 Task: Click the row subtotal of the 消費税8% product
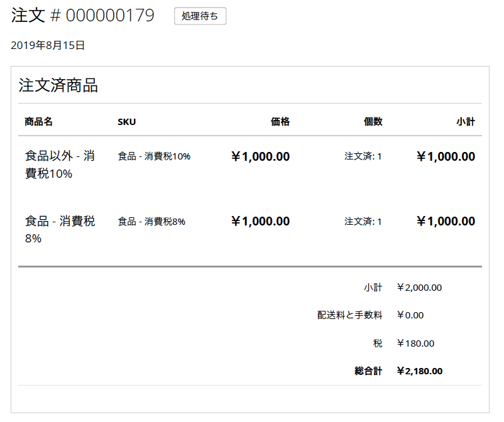446,222
